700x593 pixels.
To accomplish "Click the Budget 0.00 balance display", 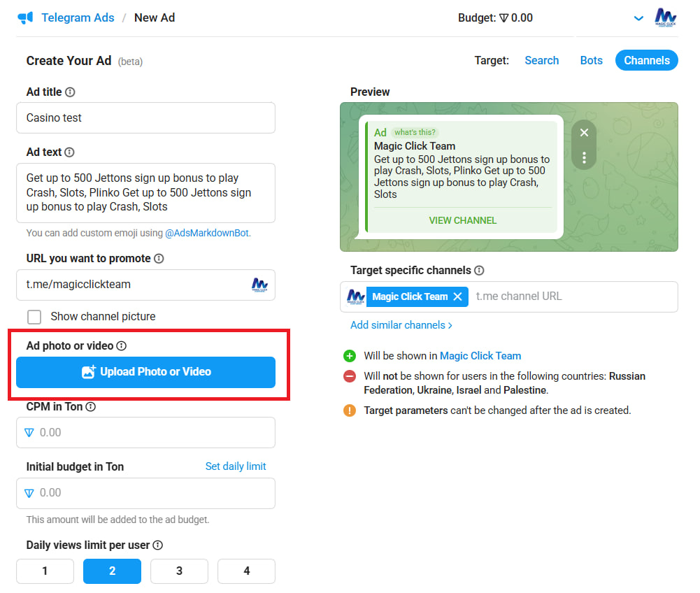I will [x=495, y=18].
